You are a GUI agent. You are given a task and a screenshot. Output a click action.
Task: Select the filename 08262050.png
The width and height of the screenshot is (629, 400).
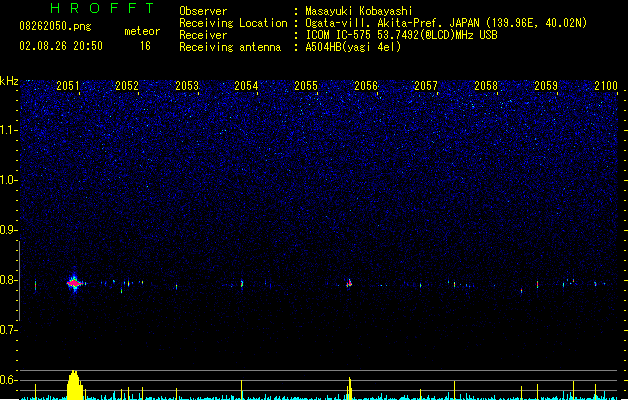click(x=55, y=26)
